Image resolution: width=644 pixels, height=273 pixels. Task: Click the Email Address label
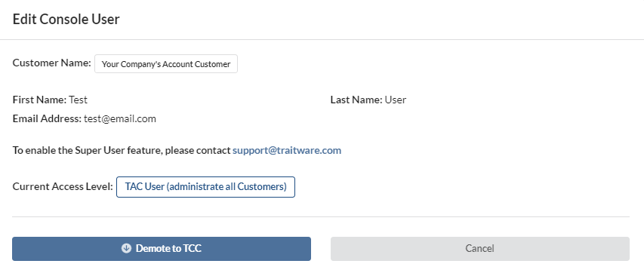47,118
